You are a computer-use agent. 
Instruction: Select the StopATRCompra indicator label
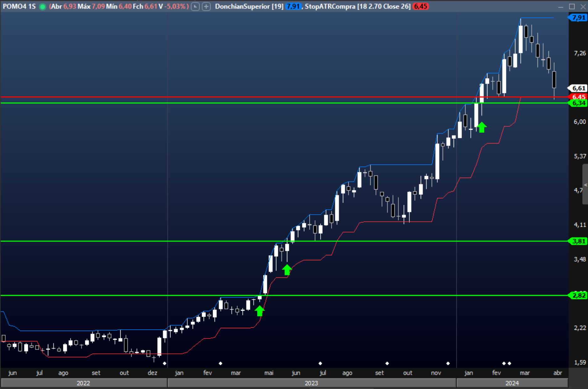(357, 7)
